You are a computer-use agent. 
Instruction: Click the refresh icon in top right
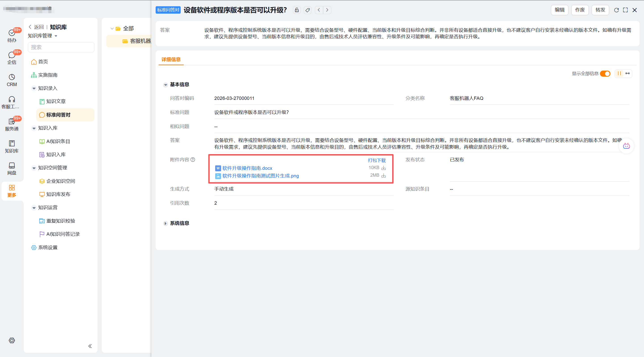pos(616,10)
